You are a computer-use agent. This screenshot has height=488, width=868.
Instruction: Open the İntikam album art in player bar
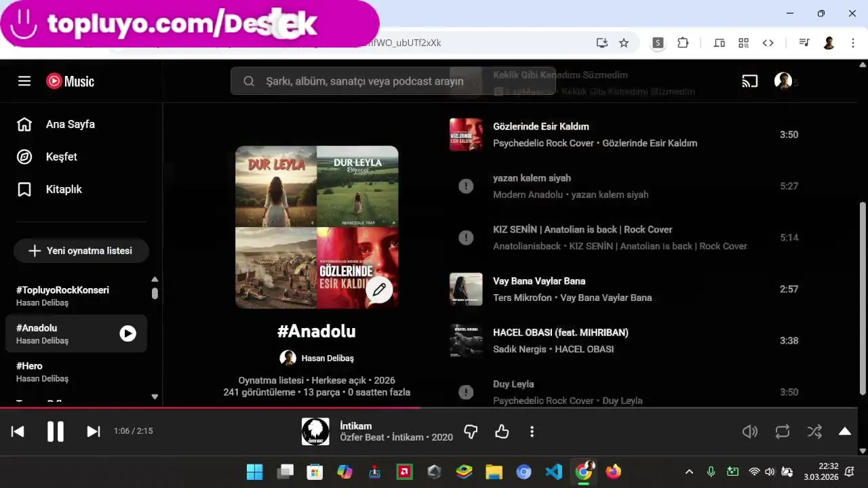coord(315,431)
